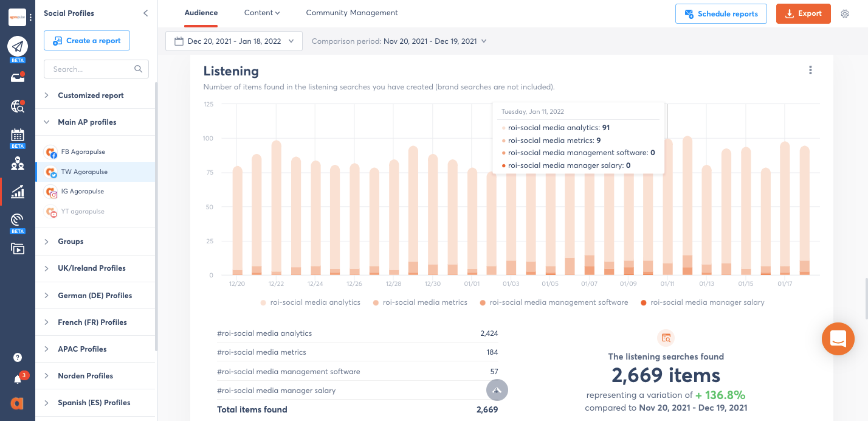Click the Schedule reports button
Viewport: 868px width, 421px height.
(x=721, y=13)
